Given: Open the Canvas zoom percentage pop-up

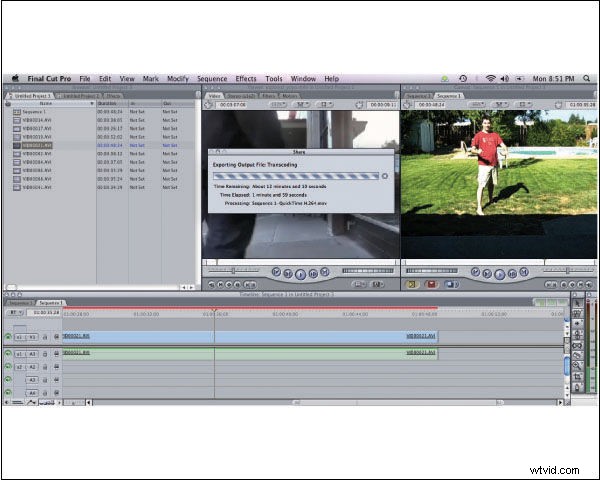Looking at the screenshot, I should (x=478, y=104).
